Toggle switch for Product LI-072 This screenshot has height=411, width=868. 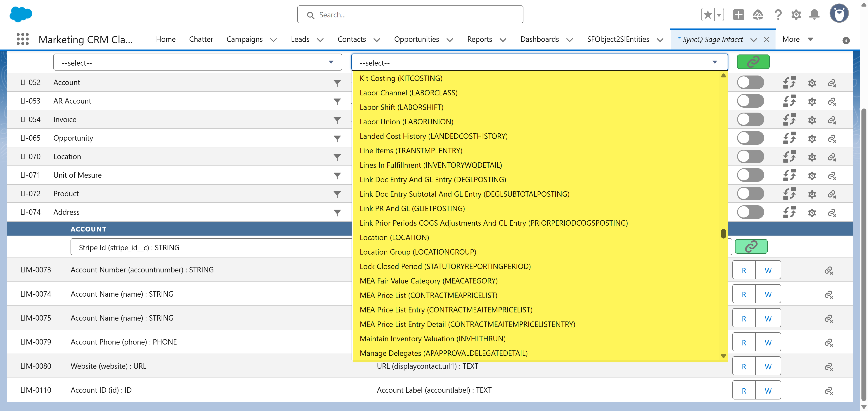click(x=750, y=194)
